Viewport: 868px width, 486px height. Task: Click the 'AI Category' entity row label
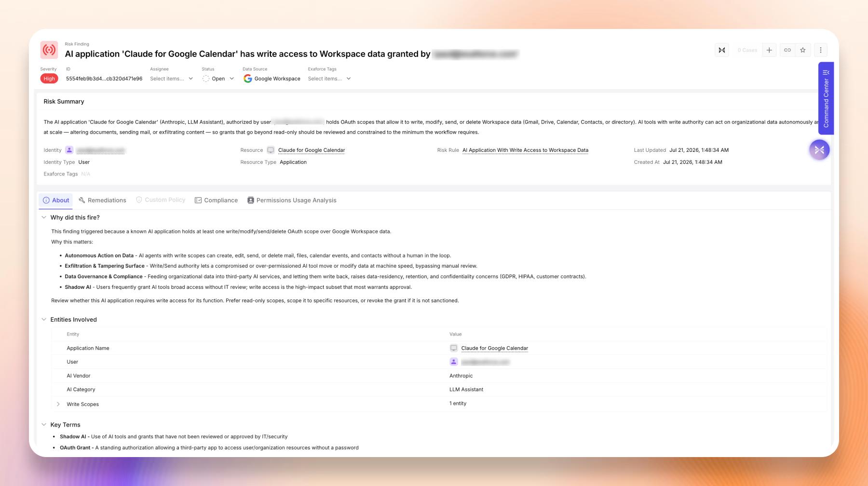tap(81, 390)
